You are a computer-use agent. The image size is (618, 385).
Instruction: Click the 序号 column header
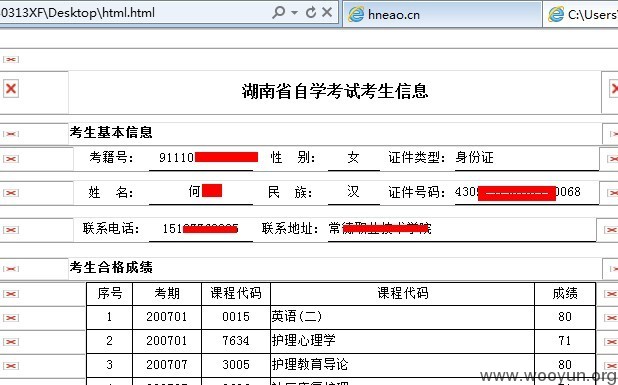(110, 293)
